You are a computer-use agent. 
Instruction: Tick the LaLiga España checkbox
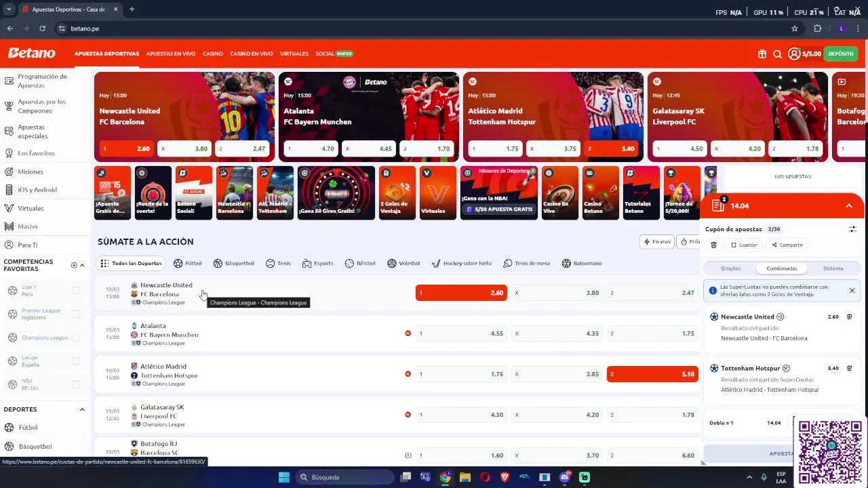(76, 361)
